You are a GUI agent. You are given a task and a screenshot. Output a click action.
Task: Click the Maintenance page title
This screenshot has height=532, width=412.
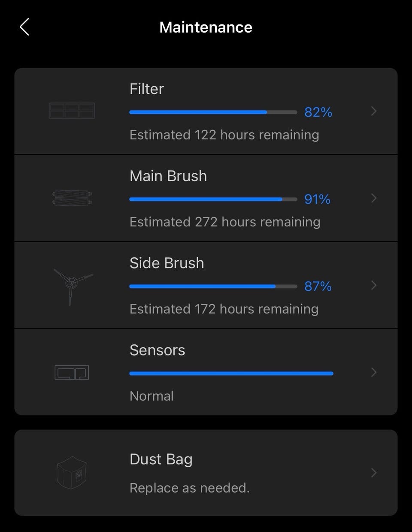click(x=206, y=27)
